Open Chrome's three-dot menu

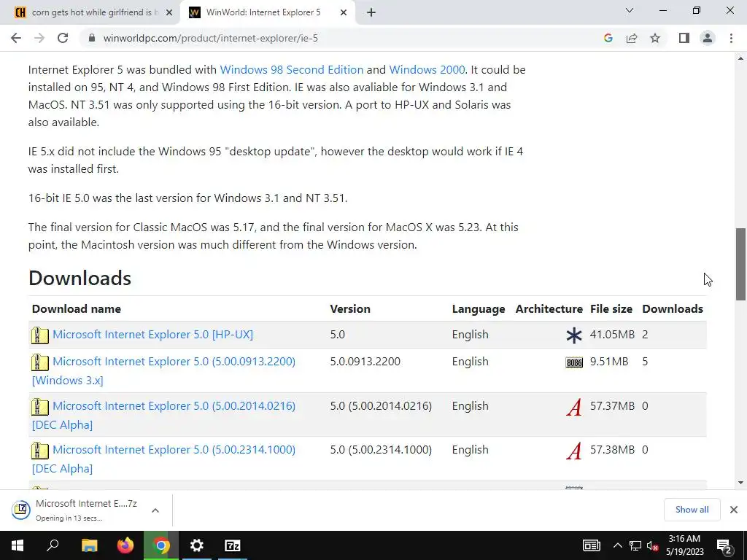tap(731, 38)
